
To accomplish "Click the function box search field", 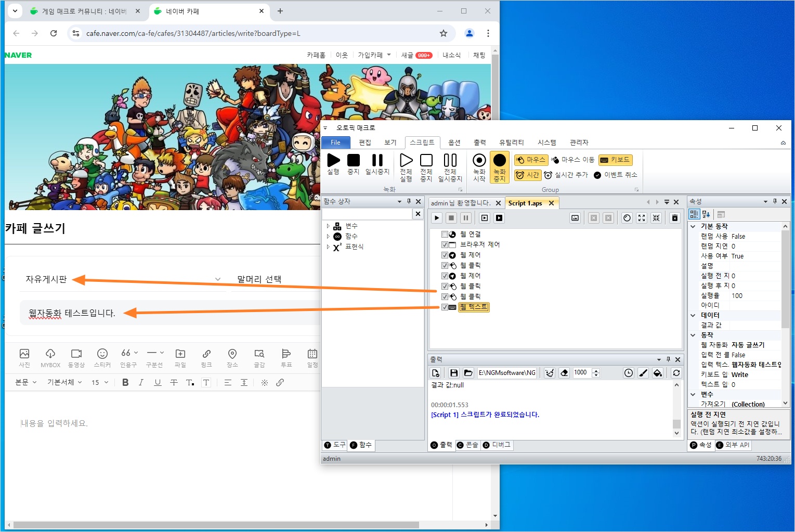I will point(367,214).
